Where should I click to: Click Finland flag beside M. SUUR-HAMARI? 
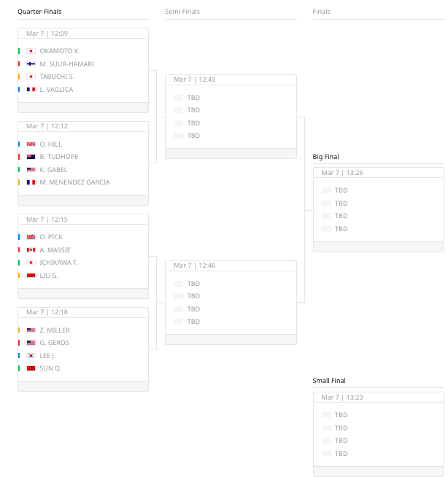tap(31, 64)
